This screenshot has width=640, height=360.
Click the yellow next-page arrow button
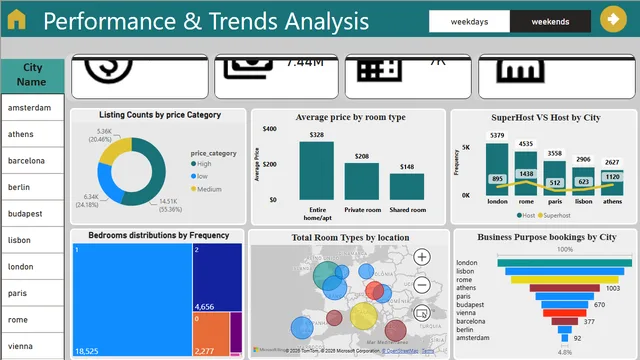coord(613,19)
